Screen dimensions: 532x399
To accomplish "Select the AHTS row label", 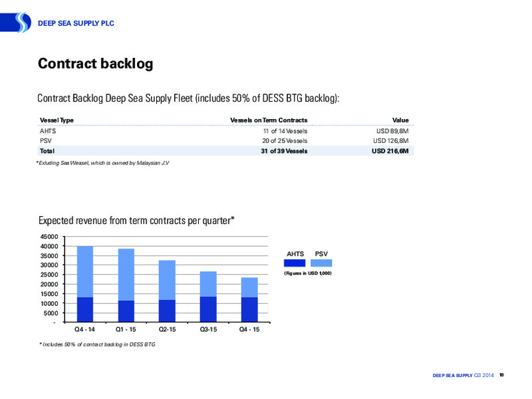I will coord(48,131).
